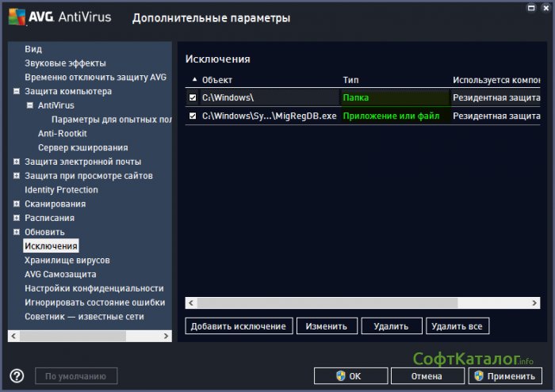
Task: Expand the Сканирования tree node
Action: pyautogui.click(x=17, y=204)
